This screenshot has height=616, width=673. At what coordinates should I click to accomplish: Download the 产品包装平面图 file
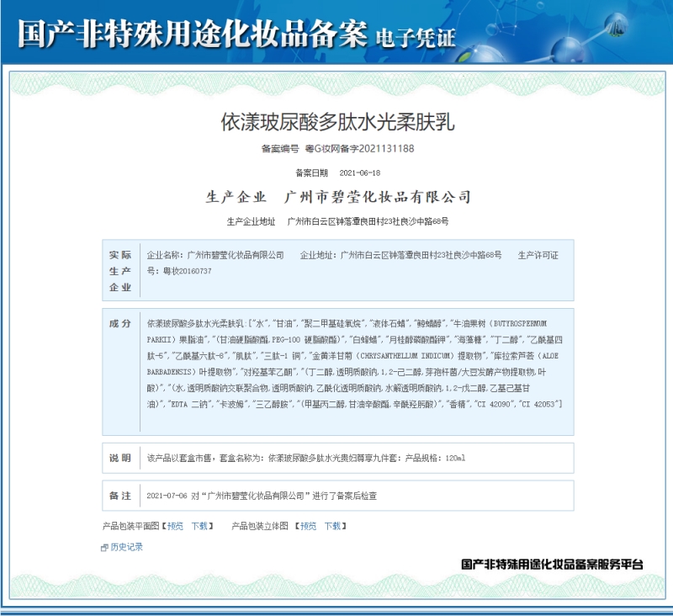[199, 526]
